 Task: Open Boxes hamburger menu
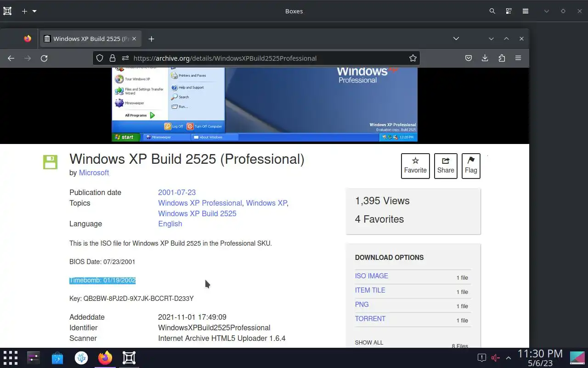(525, 11)
